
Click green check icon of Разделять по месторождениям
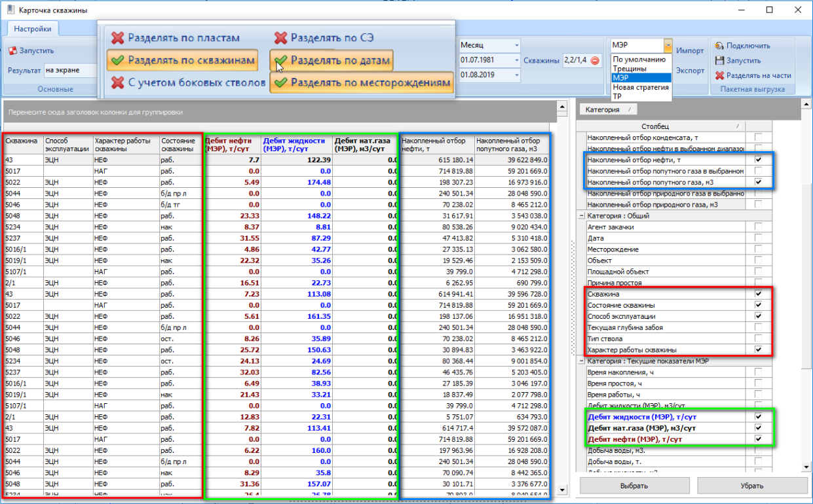pos(280,82)
